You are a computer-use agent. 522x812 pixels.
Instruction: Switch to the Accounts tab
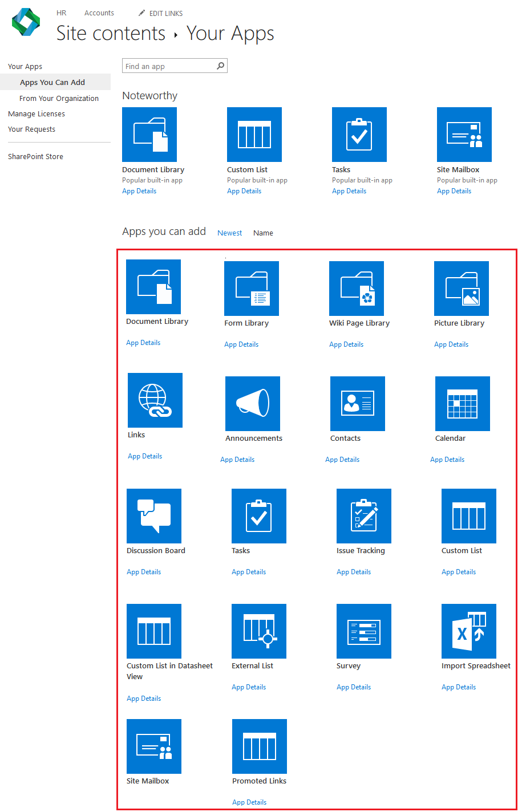pos(99,13)
